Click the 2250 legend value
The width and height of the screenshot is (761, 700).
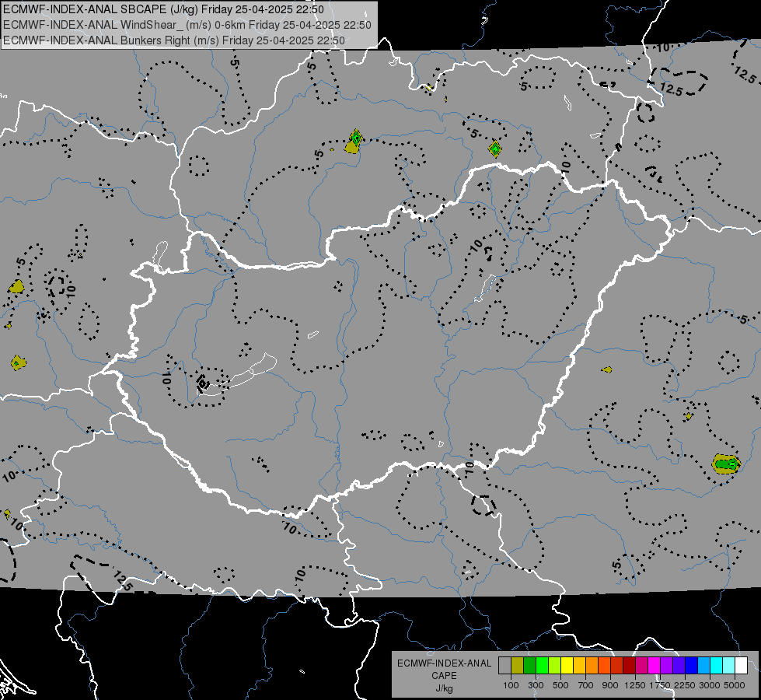click(x=685, y=685)
